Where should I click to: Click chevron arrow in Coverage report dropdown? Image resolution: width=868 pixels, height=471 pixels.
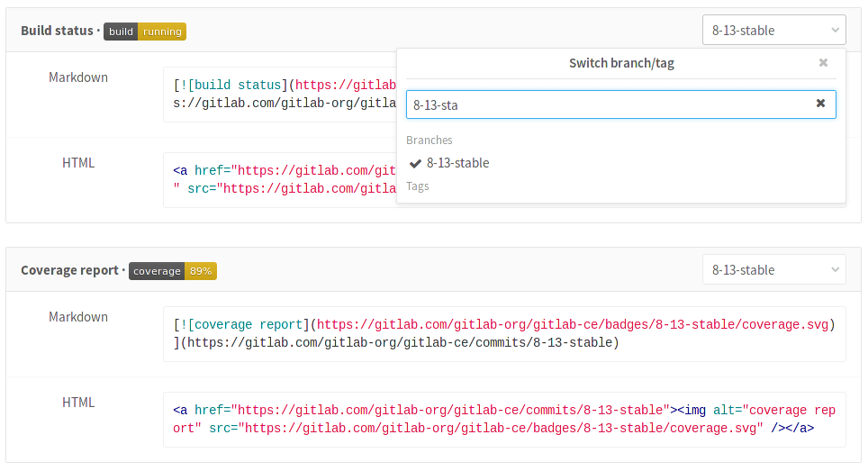tap(834, 270)
